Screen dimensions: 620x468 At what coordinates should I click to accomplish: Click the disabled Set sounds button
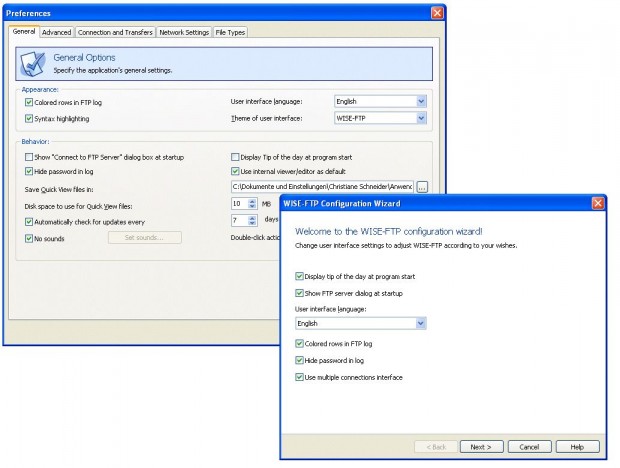coord(145,238)
